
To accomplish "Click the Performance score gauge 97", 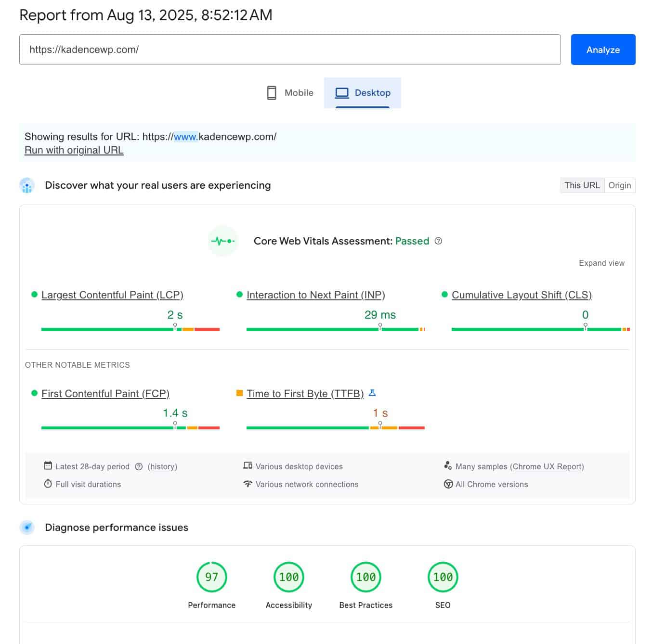I will coord(212,577).
